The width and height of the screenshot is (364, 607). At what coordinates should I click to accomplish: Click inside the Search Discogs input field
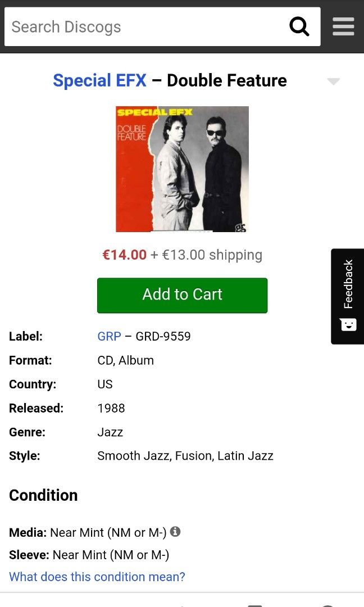112,26
